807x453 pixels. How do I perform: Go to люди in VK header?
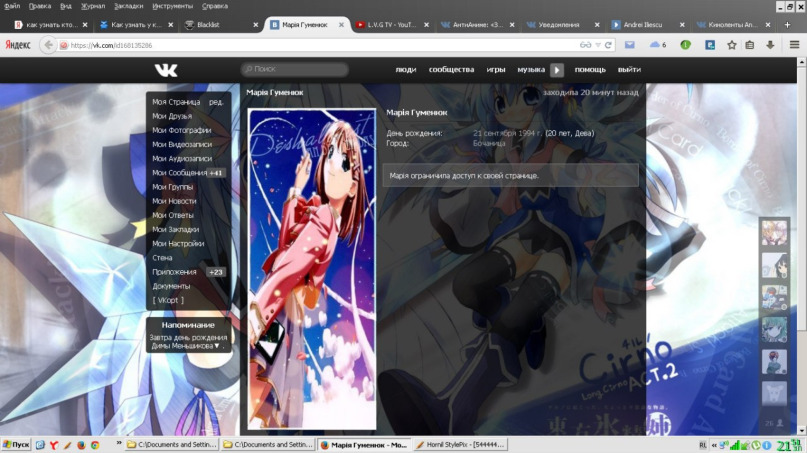coord(406,69)
